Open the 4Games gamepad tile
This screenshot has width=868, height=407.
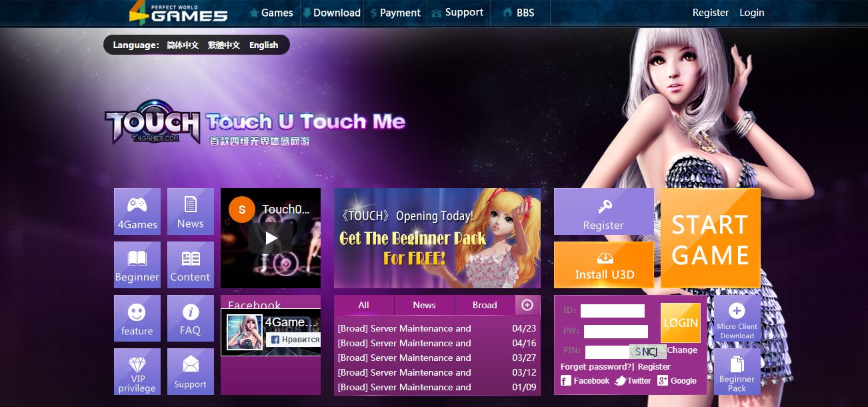[137, 212]
